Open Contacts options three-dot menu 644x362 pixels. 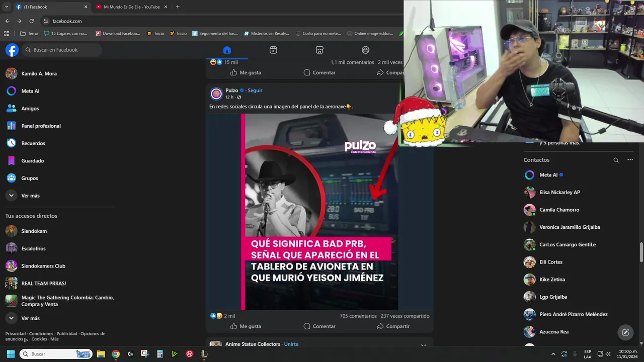630,160
